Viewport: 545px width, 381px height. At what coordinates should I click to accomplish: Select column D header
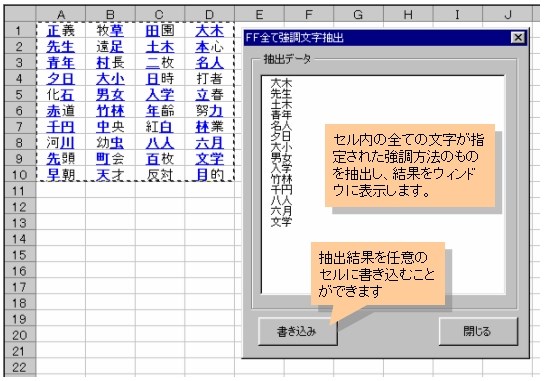(209, 15)
